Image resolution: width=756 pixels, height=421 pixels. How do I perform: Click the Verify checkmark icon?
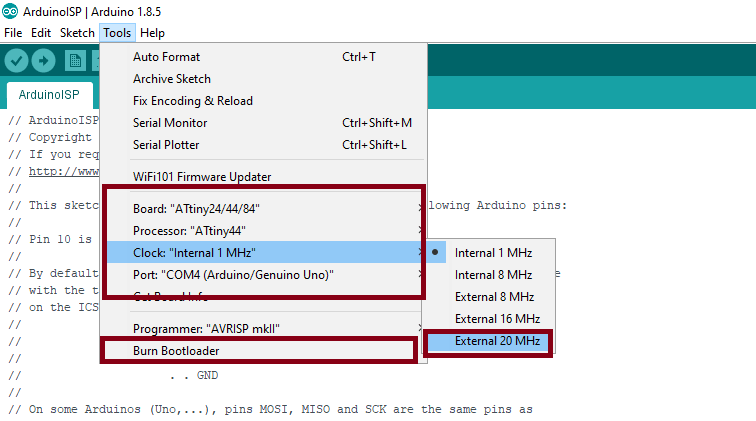pos(16,61)
